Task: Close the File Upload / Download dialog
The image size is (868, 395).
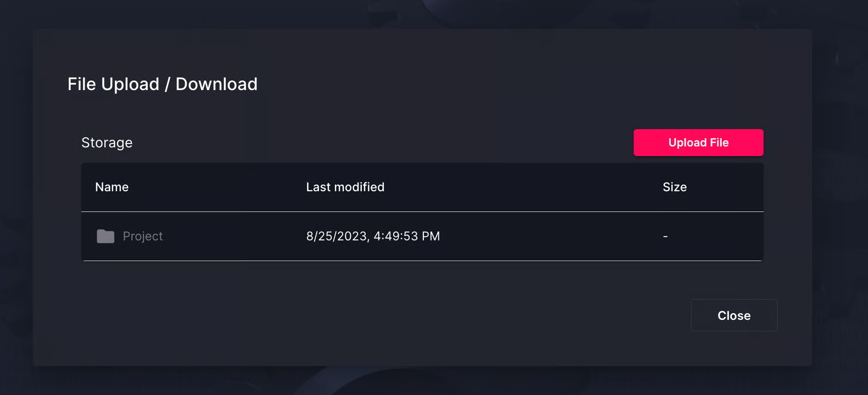Action: click(x=734, y=316)
